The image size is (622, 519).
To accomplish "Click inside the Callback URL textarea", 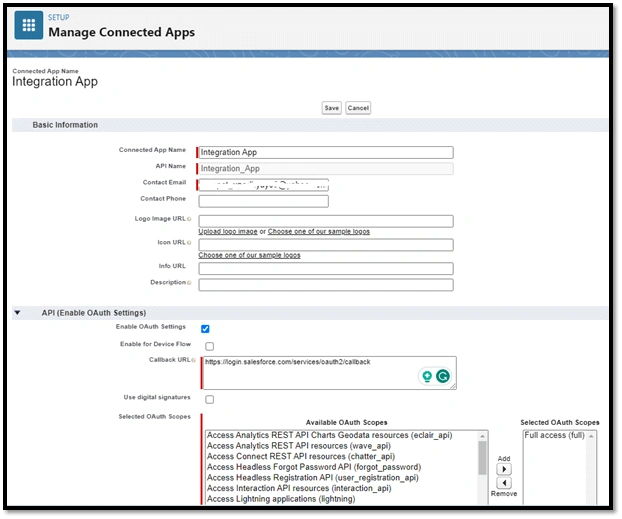I will coord(329,373).
